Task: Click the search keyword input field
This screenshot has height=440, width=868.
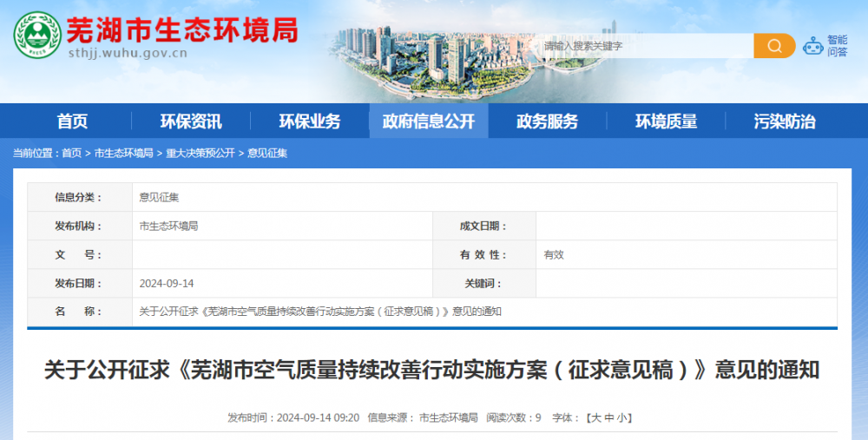Action: point(645,46)
